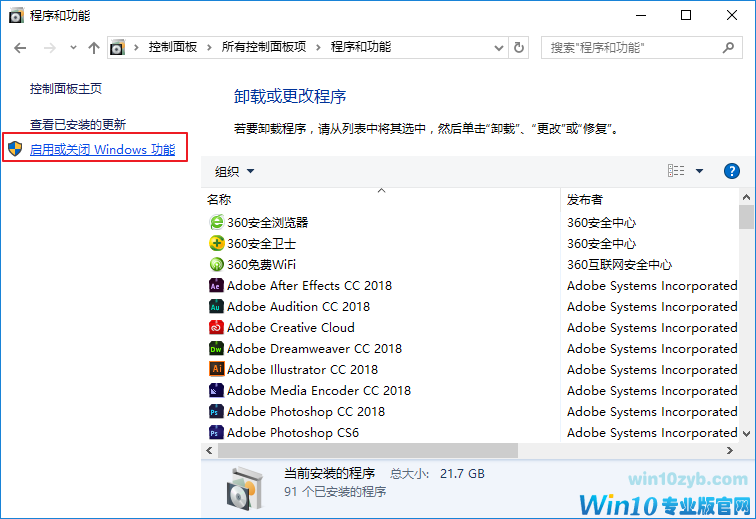Click the title bar window icon
The width and height of the screenshot is (756, 519).
pyautogui.click(x=16, y=15)
